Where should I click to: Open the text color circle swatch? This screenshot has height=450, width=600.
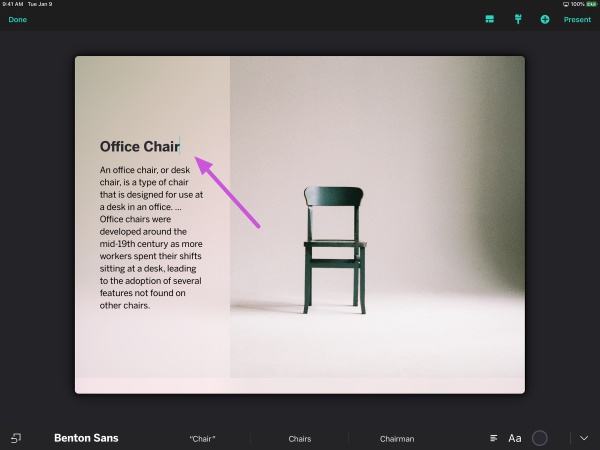tap(540, 438)
